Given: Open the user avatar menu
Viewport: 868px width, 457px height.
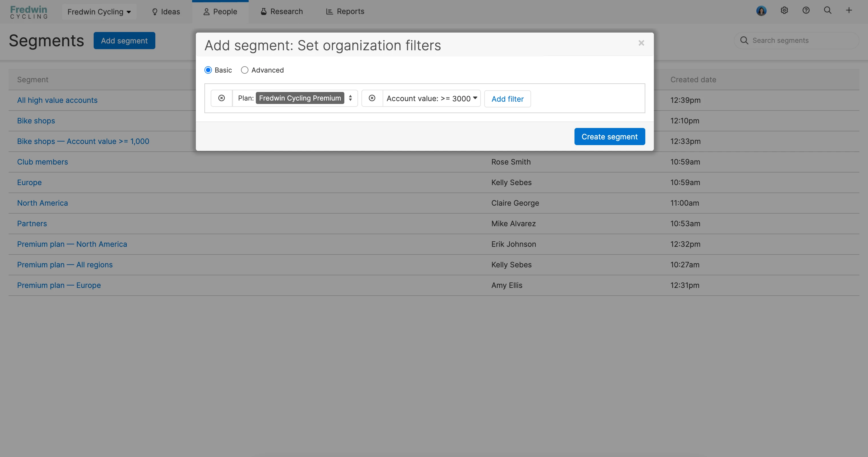Looking at the screenshot, I should tap(761, 11).
